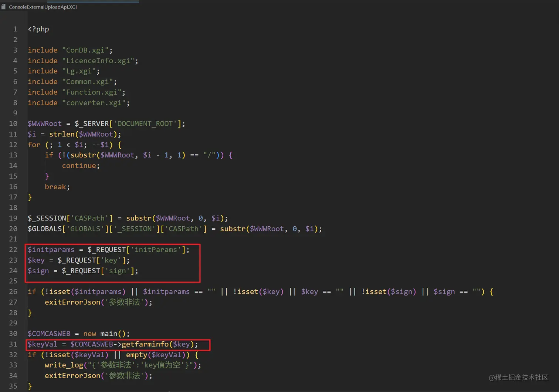Viewport: 559px width, 392px height.
Task: Click exitErrorJson on line 34
Action: 72,376
